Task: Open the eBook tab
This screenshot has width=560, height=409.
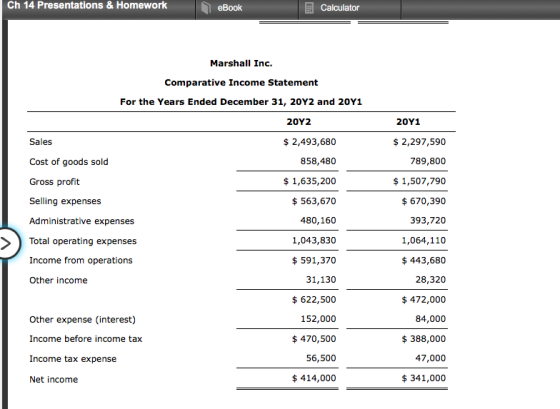Action: pos(247,9)
